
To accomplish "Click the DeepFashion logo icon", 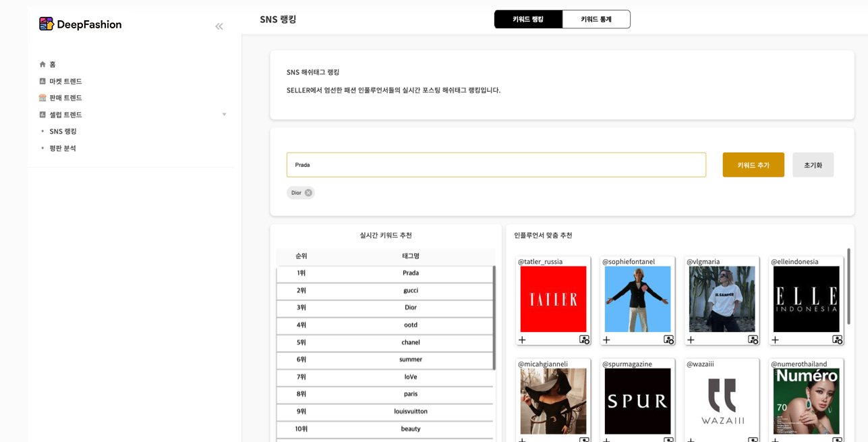I will click(x=47, y=24).
